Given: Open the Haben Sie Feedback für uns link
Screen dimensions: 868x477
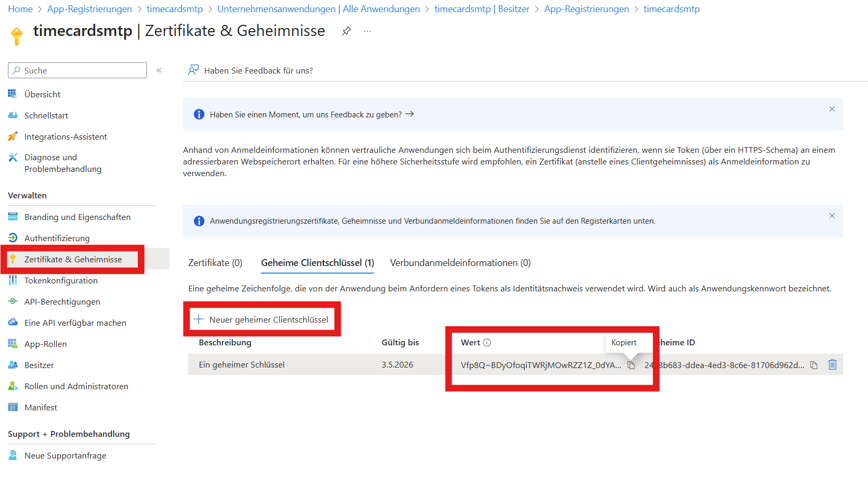Looking at the screenshot, I should (x=258, y=70).
